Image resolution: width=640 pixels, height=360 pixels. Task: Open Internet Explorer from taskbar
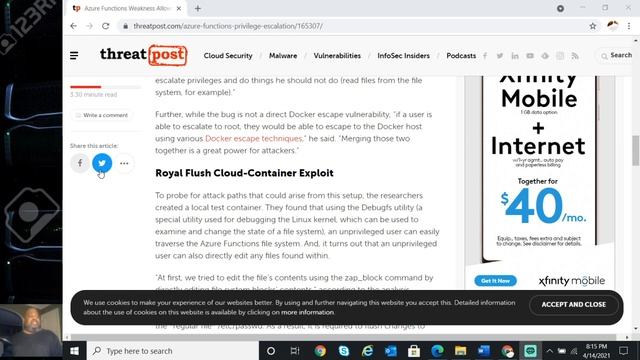(x=367, y=351)
